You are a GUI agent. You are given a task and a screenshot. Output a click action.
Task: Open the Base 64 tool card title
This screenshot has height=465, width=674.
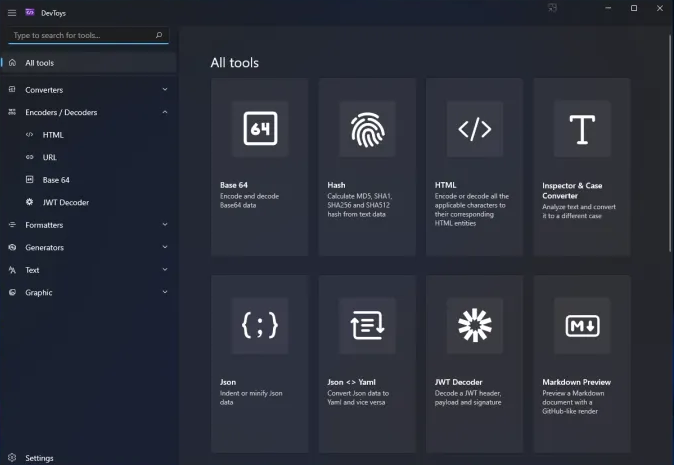(x=233, y=185)
